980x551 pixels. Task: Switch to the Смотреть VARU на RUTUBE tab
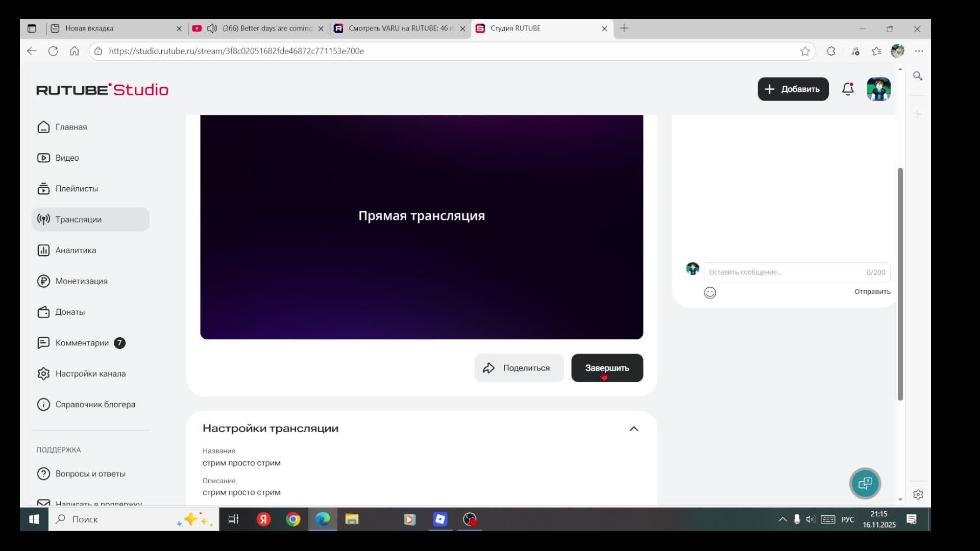point(398,28)
